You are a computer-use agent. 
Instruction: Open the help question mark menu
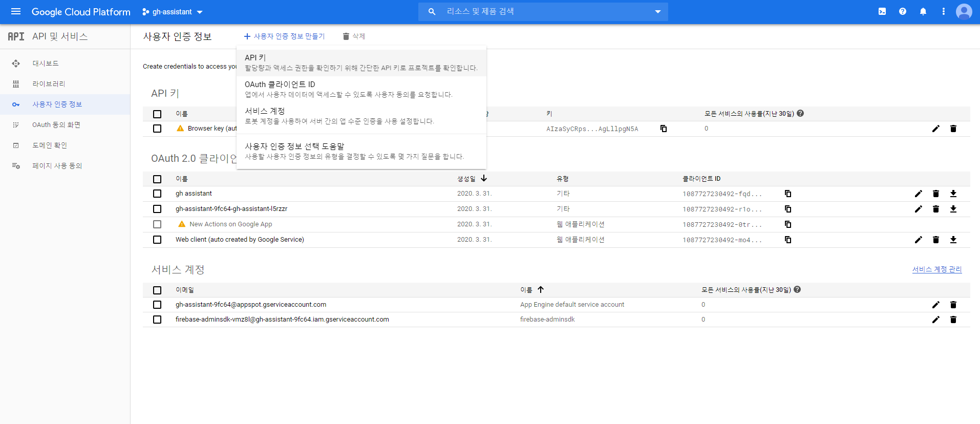(x=903, y=11)
